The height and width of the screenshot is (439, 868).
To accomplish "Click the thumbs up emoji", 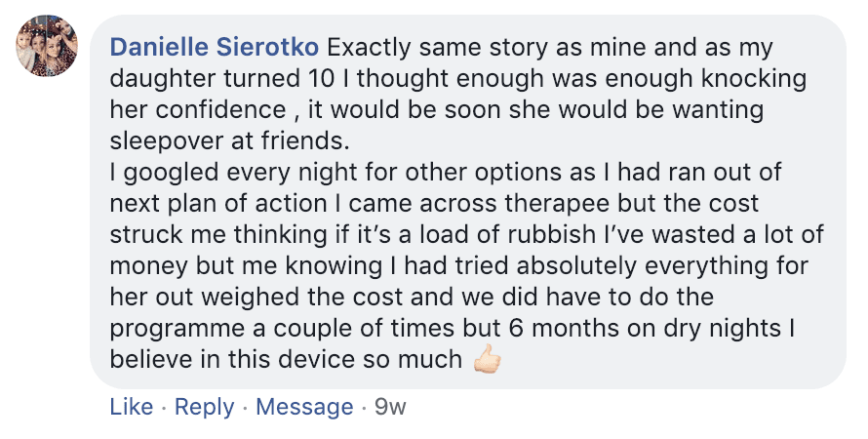I will [486, 360].
